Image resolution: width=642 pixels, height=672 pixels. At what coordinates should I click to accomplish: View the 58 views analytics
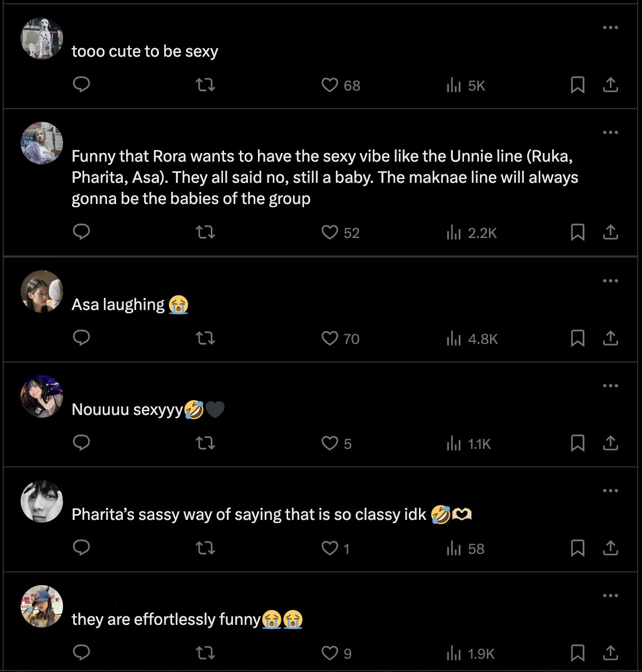pos(466,549)
